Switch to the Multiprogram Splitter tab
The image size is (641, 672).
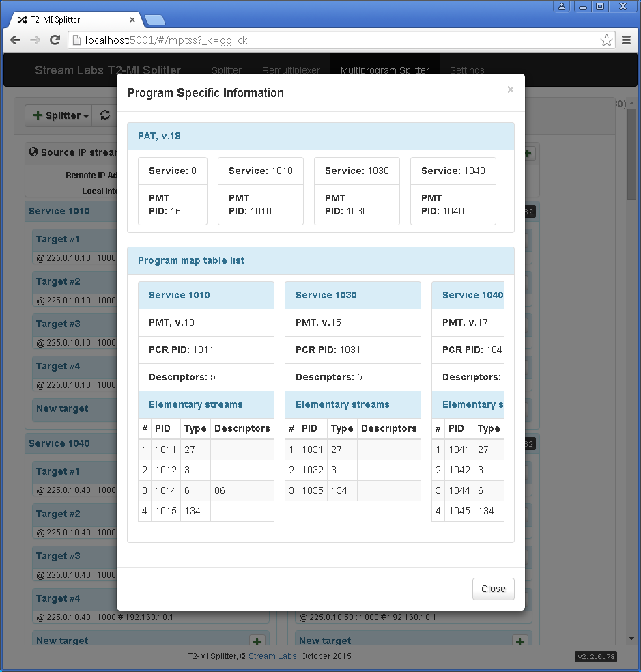click(x=385, y=70)
